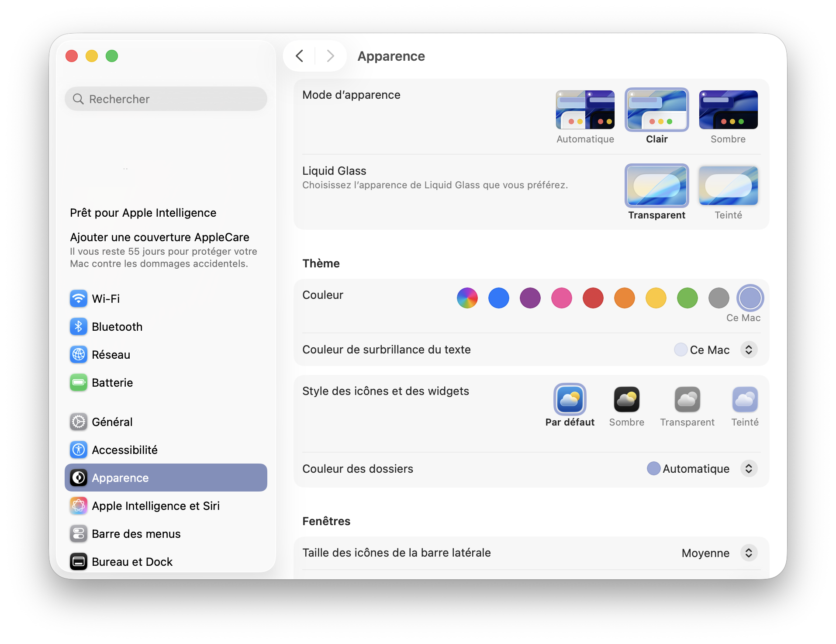Go back with the left chevron
The height and width of the screenshot is (644, 836).
[x=300, y=56]
